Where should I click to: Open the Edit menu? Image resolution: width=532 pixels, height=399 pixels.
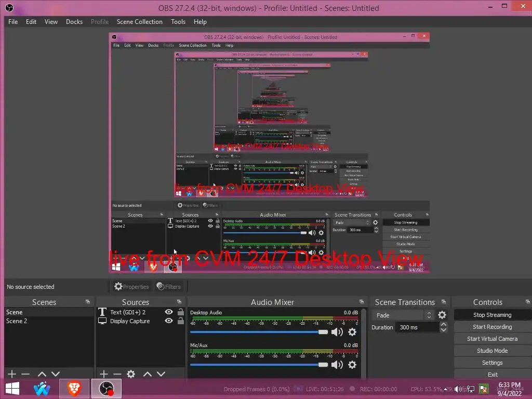(31, 22)
